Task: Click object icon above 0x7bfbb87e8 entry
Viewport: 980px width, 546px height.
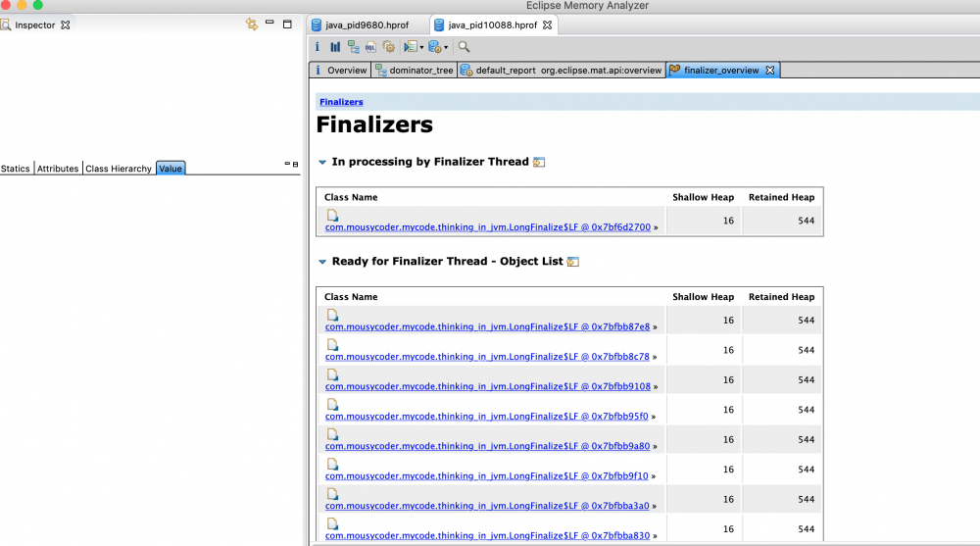Action: (332, 315)
